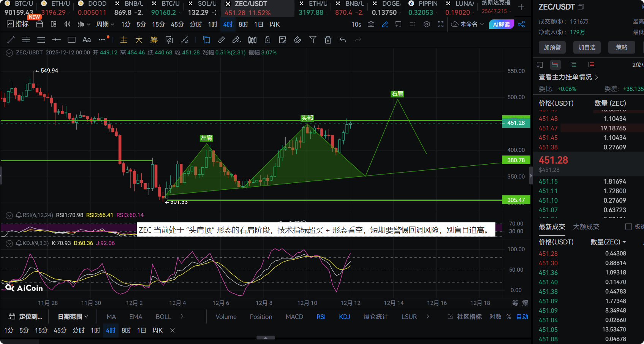This screenshot has width=644, height=344.
Task: Enter fullscreen chart mode
Action: click(440, 24)
